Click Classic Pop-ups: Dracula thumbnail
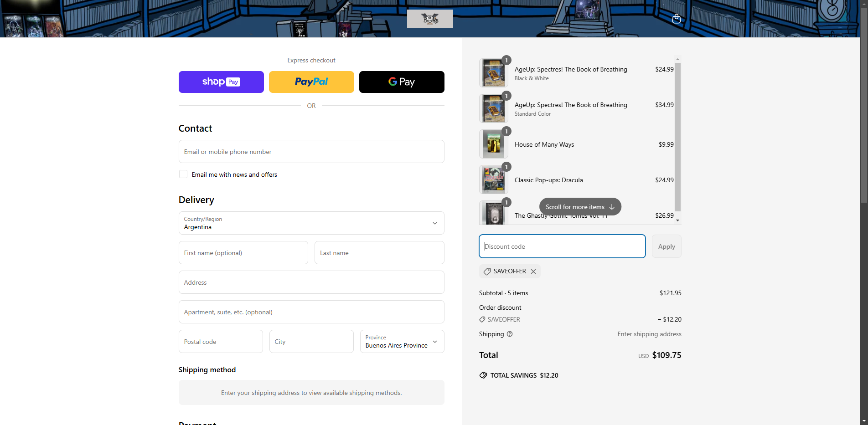The height and width of the screenshot is (425, 868). coord(494,179)
